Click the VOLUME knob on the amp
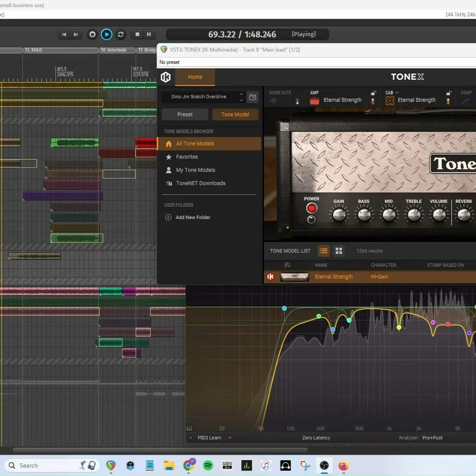Viewport: 476px width, 476px height. (x=439, y=215)
